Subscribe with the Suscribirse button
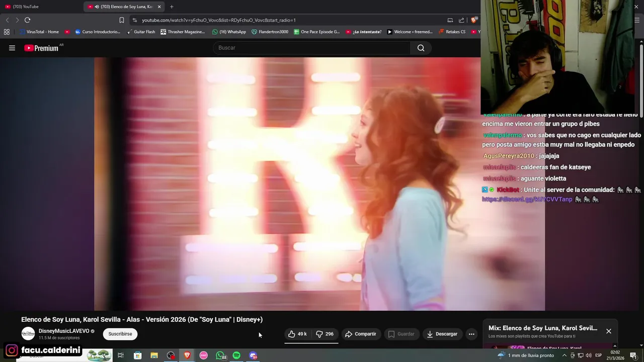The width and height of the screenshot is (644, 362). [120, 334]
